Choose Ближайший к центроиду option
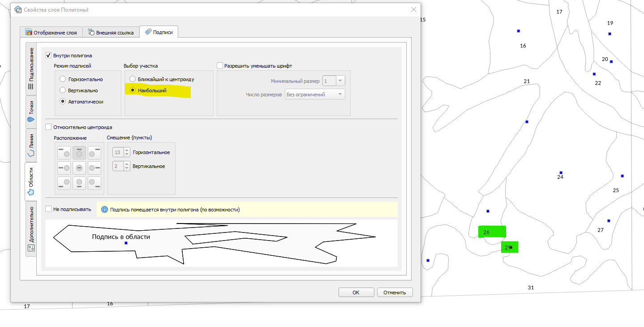Viewport: 644px width, 327px height. click(133, 79)
